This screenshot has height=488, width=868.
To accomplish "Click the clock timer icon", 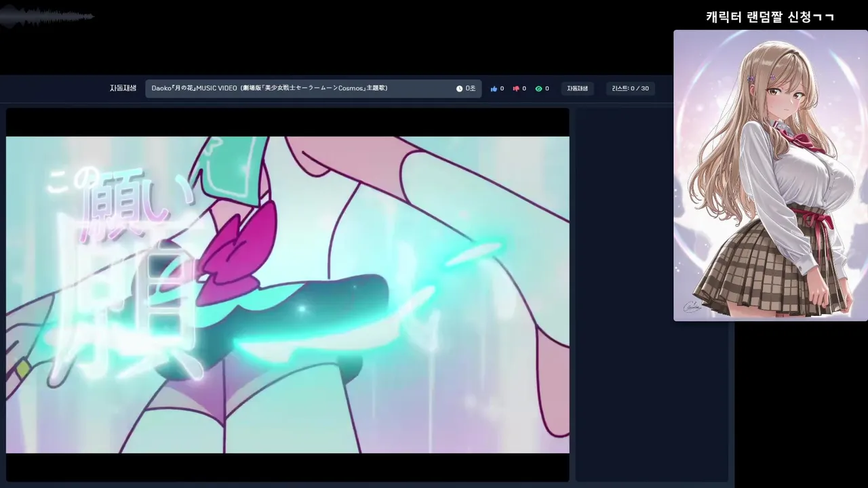I will click(459, 89).
